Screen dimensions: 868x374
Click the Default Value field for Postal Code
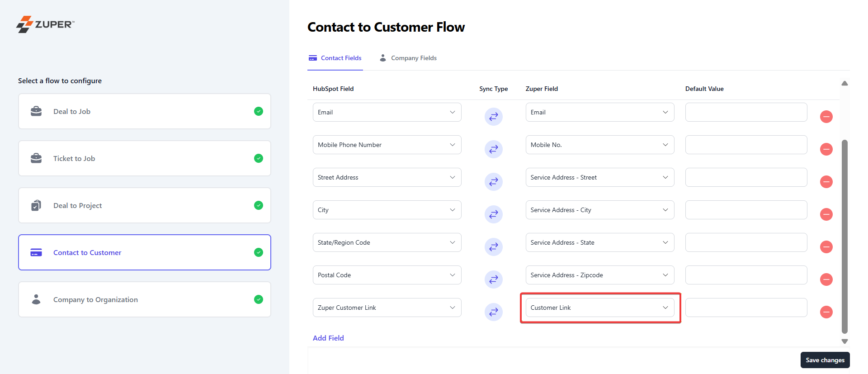[746, 275]
